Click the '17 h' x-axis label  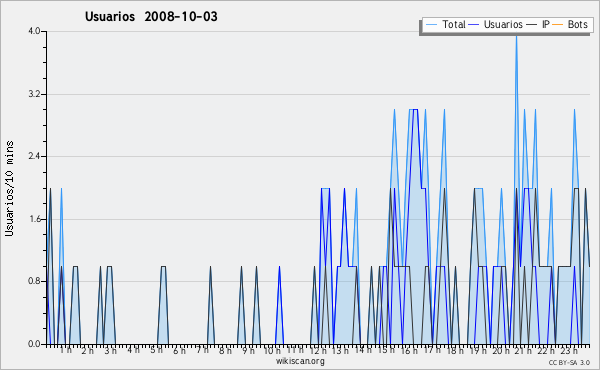432,350
